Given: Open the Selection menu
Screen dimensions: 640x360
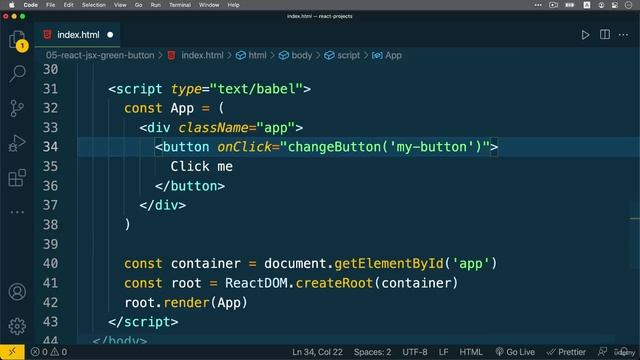Looking at the screenshot, I should coord(93,5).
